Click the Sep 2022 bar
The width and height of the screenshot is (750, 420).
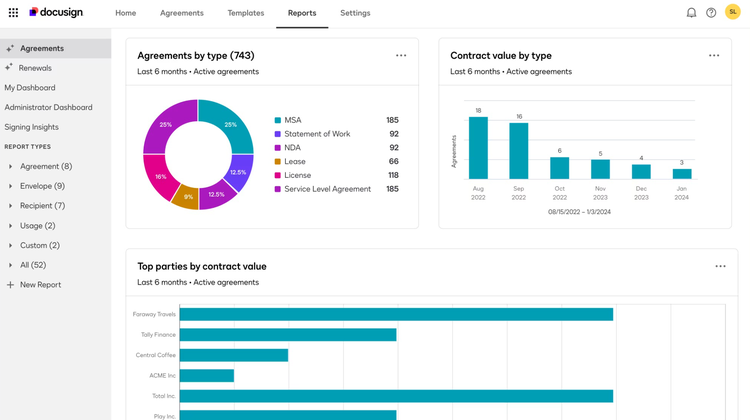point(518,151)
